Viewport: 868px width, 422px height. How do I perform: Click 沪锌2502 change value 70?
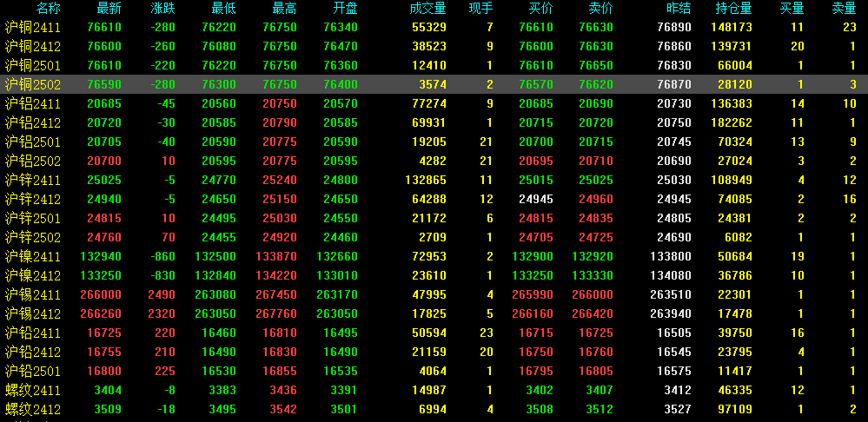point(169,237)
